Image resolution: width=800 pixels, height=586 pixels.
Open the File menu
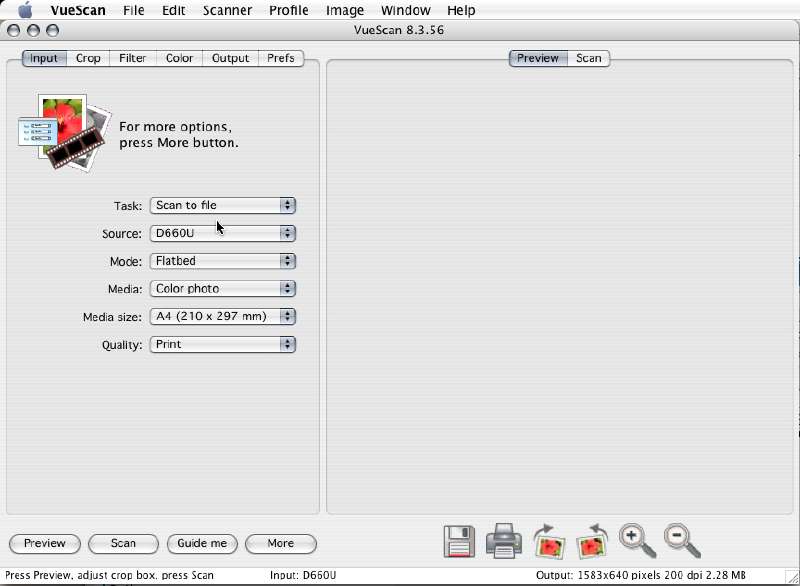pyautogui.click(x=134, y=10)
